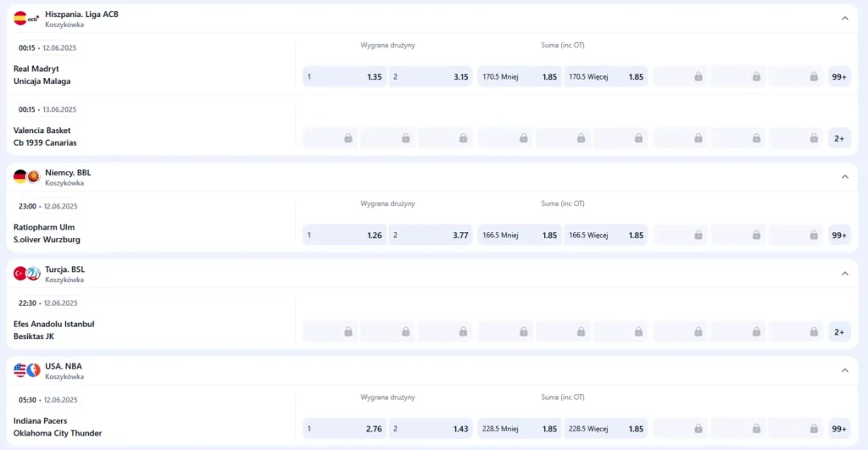Click the ACB league logo icon
This screenshot has height=450, width=868.
(x=34, y=19)
